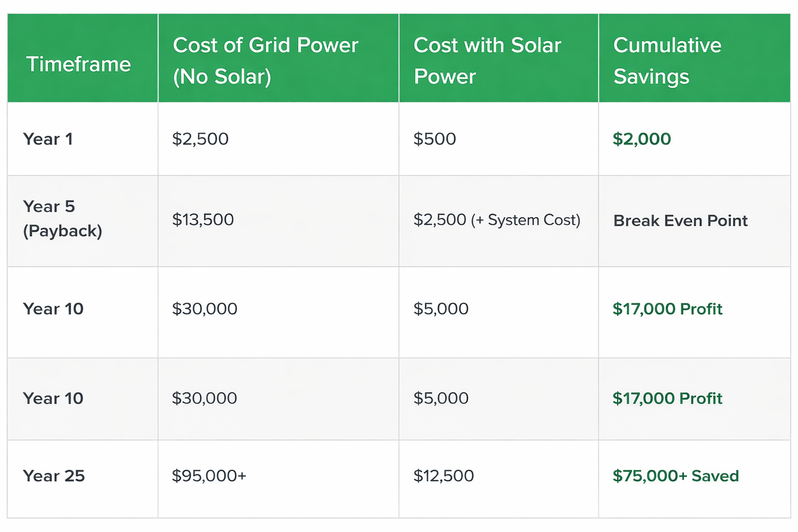The width and height of the screenshot is (798, 532).
Task: Select the green $2,000 savings value
Action: [642, 139]
